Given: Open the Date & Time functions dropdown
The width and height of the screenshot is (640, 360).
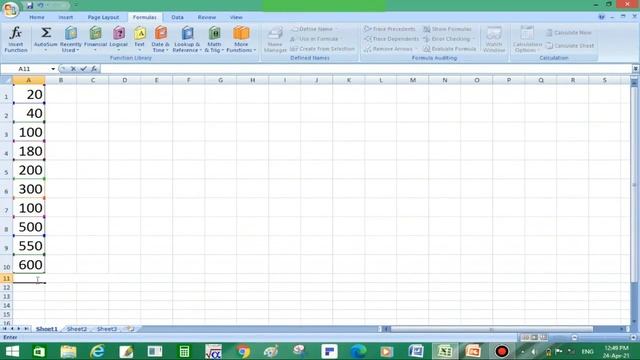Looking at the screenshot, I should (160, 39).
